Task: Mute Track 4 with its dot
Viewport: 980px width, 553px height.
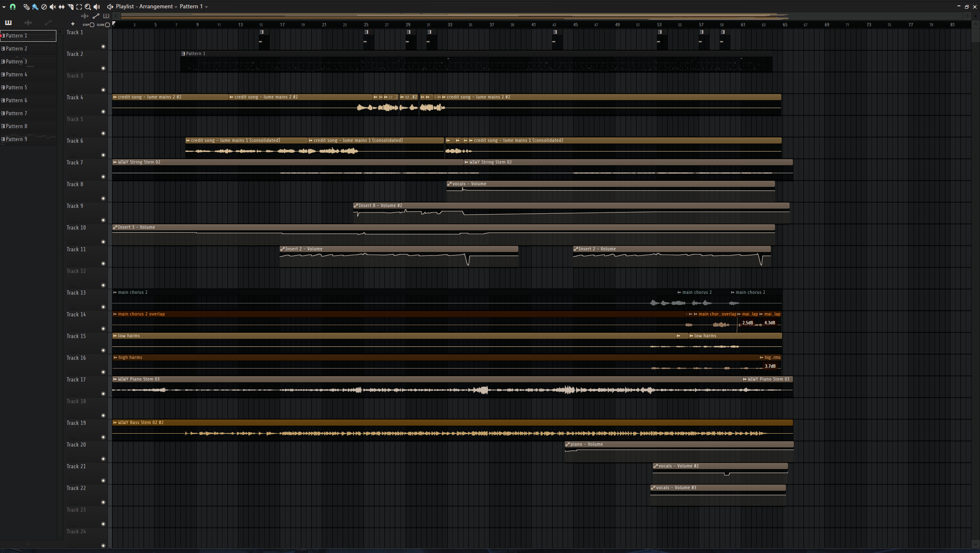Action: coord(104,112)
